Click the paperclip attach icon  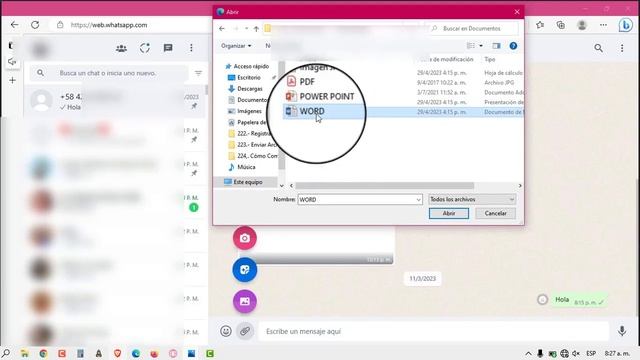click(244, 331)
